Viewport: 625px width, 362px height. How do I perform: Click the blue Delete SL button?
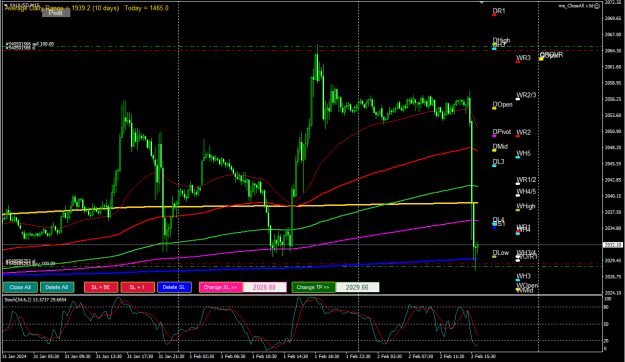pos(174,287)
